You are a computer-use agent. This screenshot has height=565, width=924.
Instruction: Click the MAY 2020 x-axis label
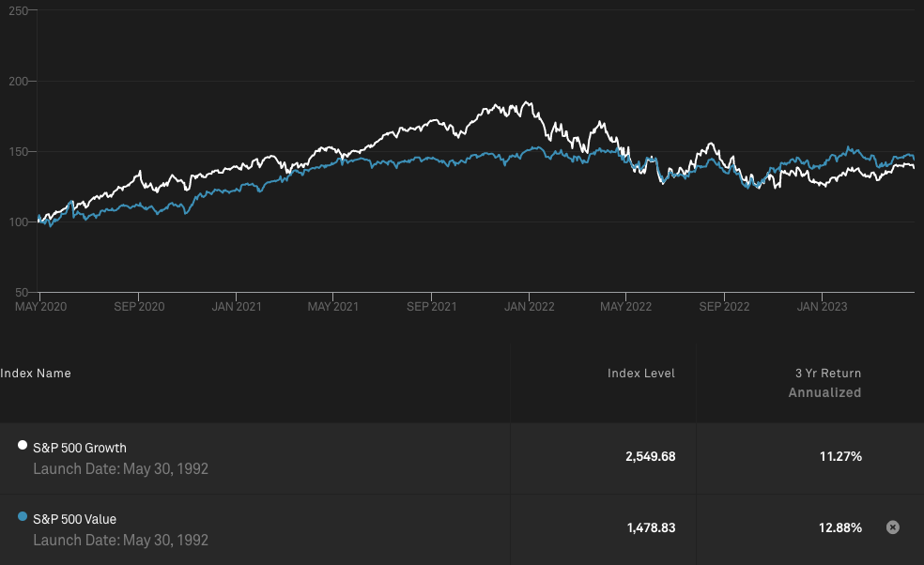tap(42, 307)
